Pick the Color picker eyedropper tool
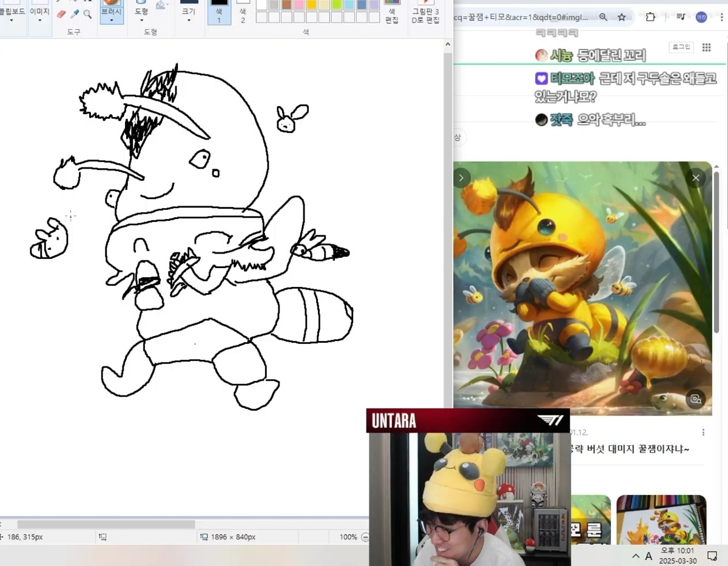Image resolution: width=728 pixels, height=566 pixels. pyautogui.click(x=75, y=14)
